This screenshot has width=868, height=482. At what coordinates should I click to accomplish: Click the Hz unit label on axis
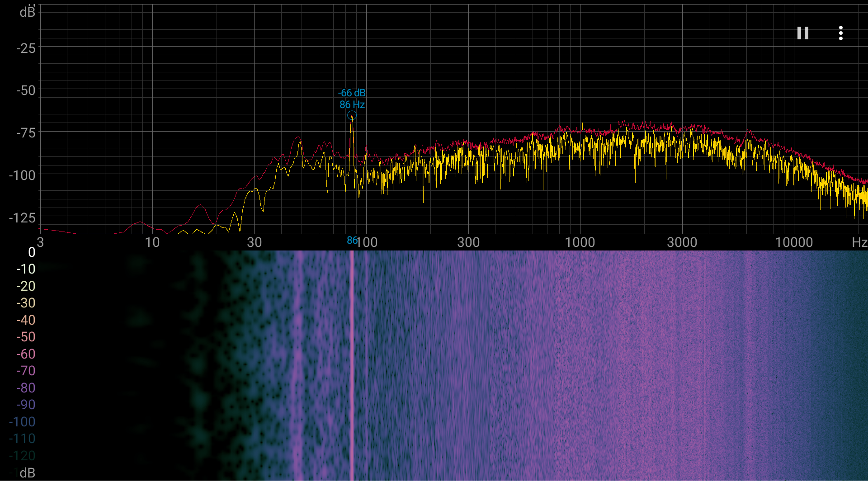(x=859, y=242)
